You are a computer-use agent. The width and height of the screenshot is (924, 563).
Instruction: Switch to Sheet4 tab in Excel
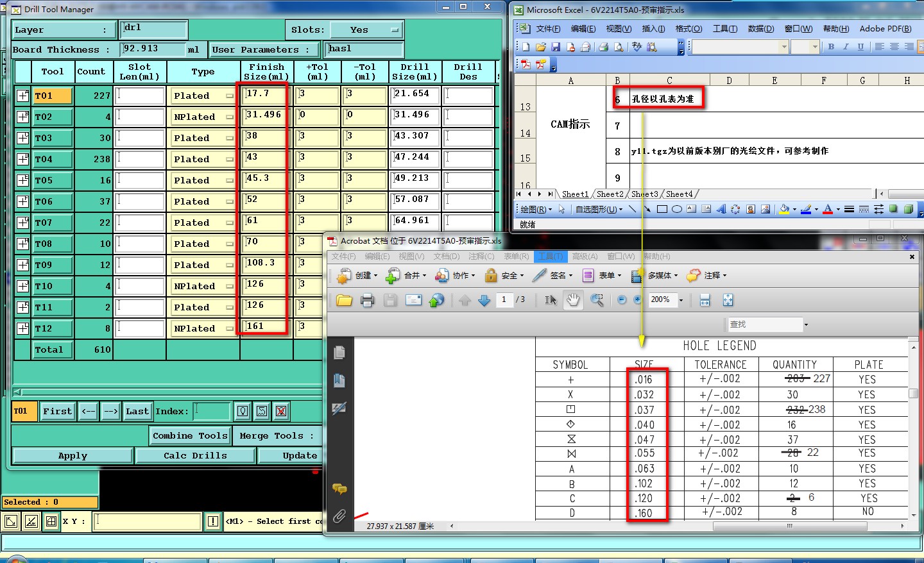pos(679,194)
